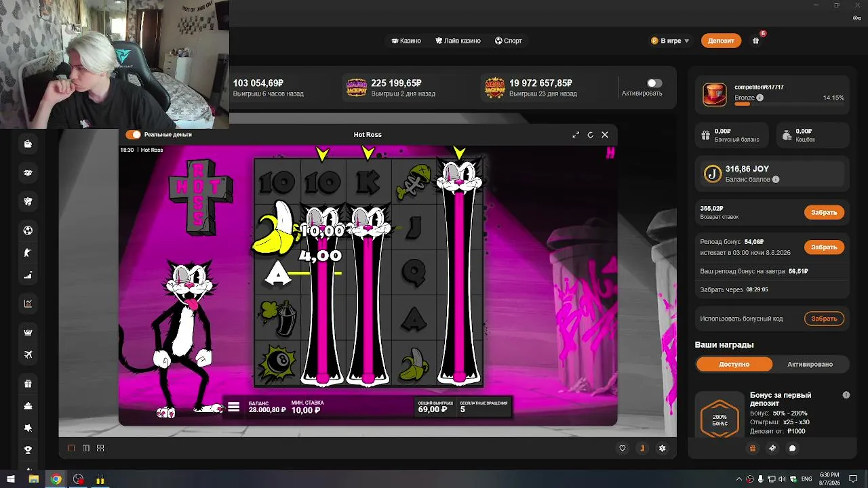Open game settings gear below the game

(663, 448)
